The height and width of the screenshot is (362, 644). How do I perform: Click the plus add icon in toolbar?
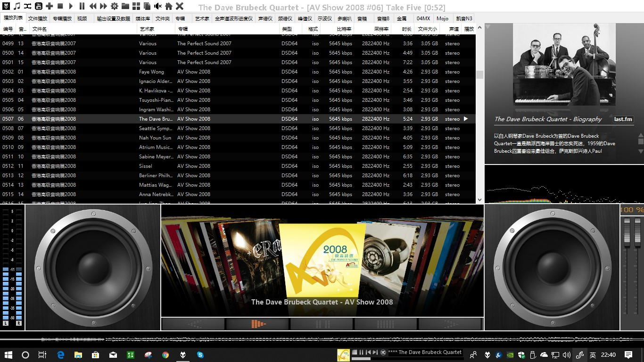[50, 6]
